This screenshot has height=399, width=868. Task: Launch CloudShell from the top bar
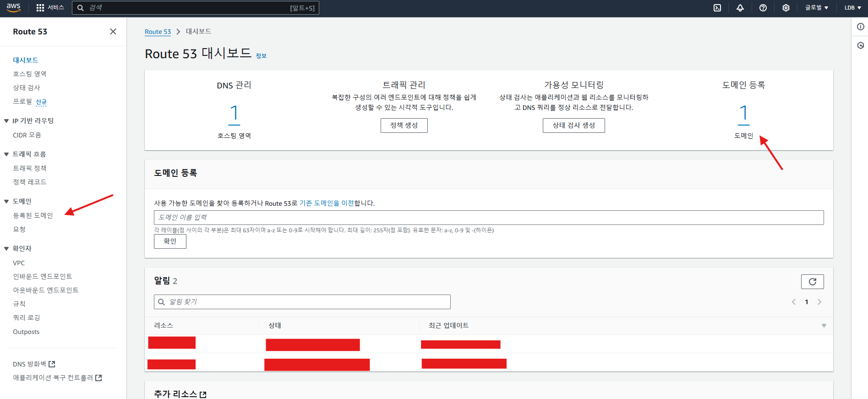(717, 8)
